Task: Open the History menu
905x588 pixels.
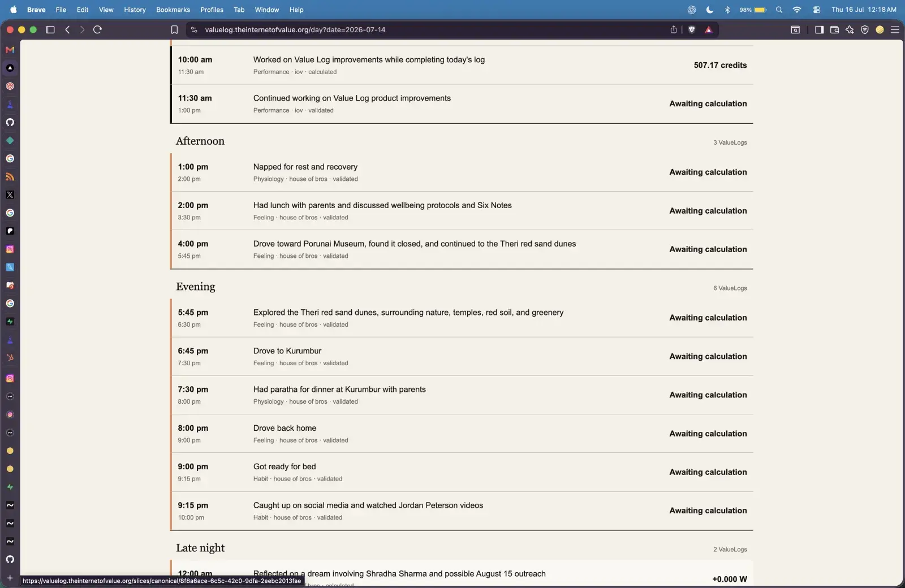Action: pyautogui.click(x=135, y=10)
